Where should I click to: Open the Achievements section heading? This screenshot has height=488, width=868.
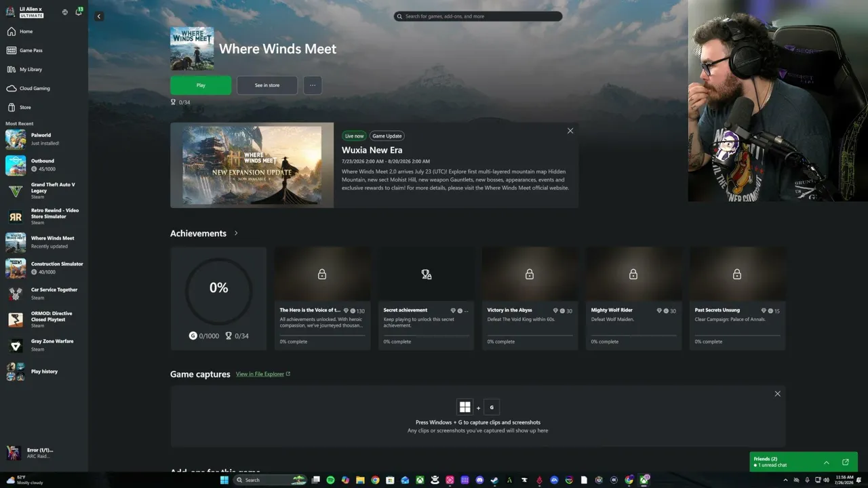(198, 233)
